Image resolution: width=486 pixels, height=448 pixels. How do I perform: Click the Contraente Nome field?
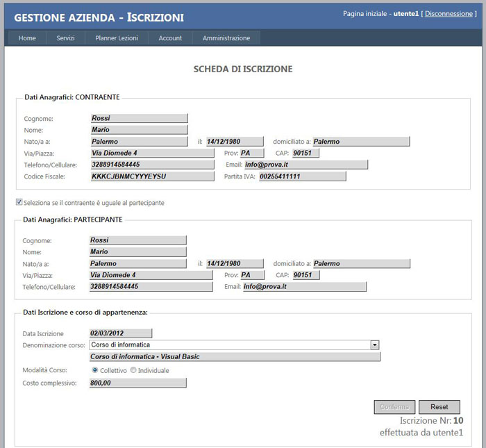coord(140,130)
